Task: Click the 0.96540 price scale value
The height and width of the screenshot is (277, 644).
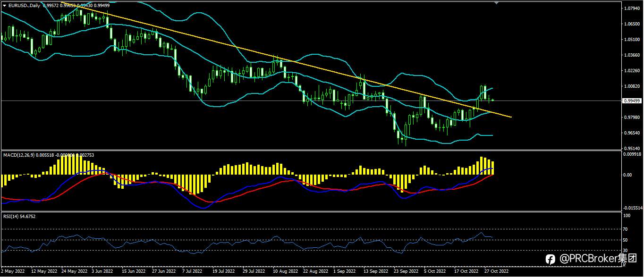Action: (x=631, y=133)
